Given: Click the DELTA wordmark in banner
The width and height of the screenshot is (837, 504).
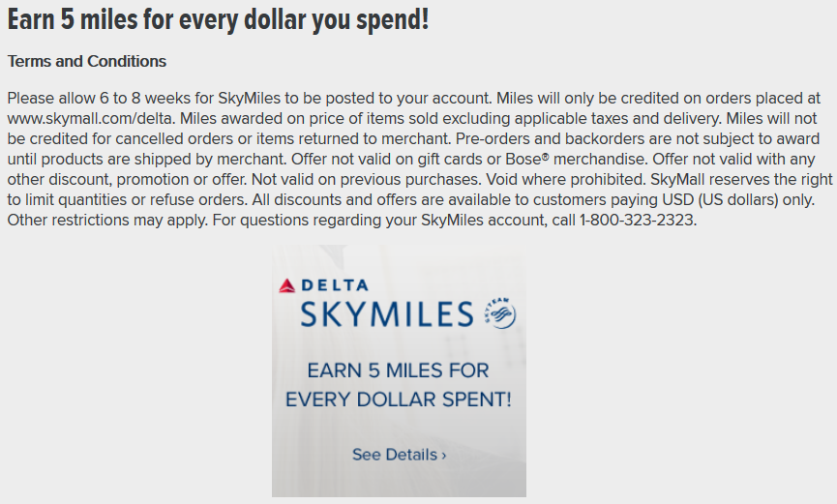Looking at the screenshot, I should tap(333, 285).
